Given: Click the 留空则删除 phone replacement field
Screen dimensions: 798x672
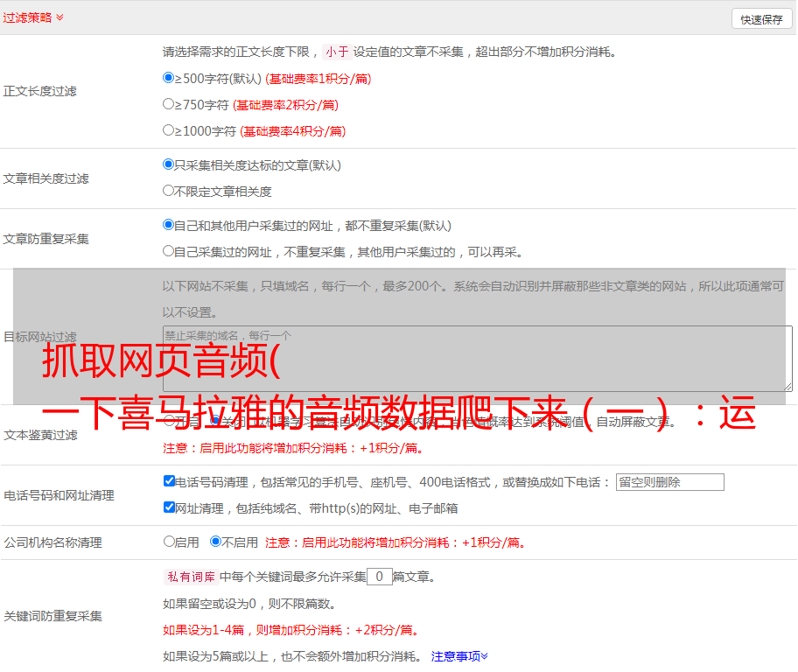Looking at the screenshot, I should coord(669,482).
